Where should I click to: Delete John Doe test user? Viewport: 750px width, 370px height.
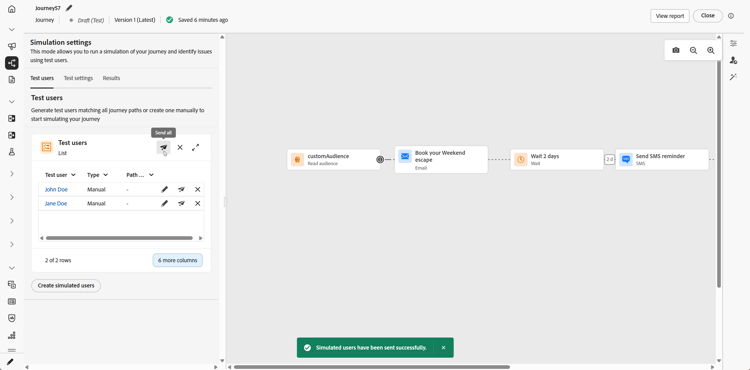pos(198,190)
